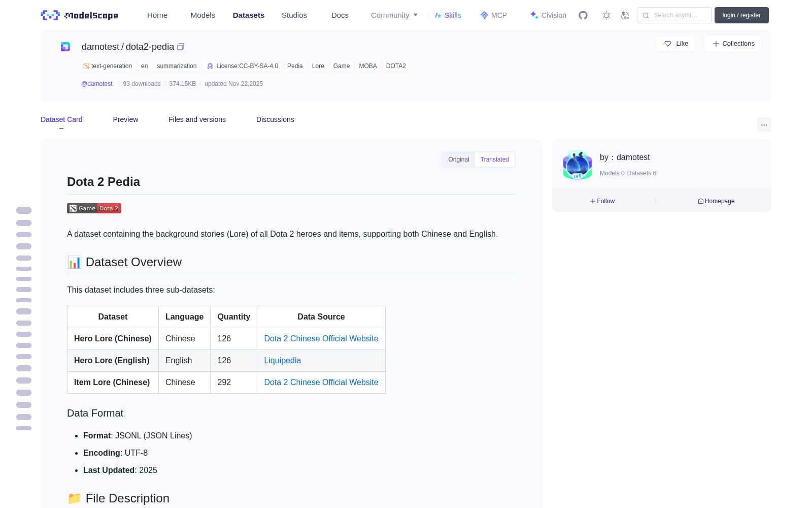Open the Liquipedia data source link
Viewport: 812px width, 508px height.
[x=283, y=361]
